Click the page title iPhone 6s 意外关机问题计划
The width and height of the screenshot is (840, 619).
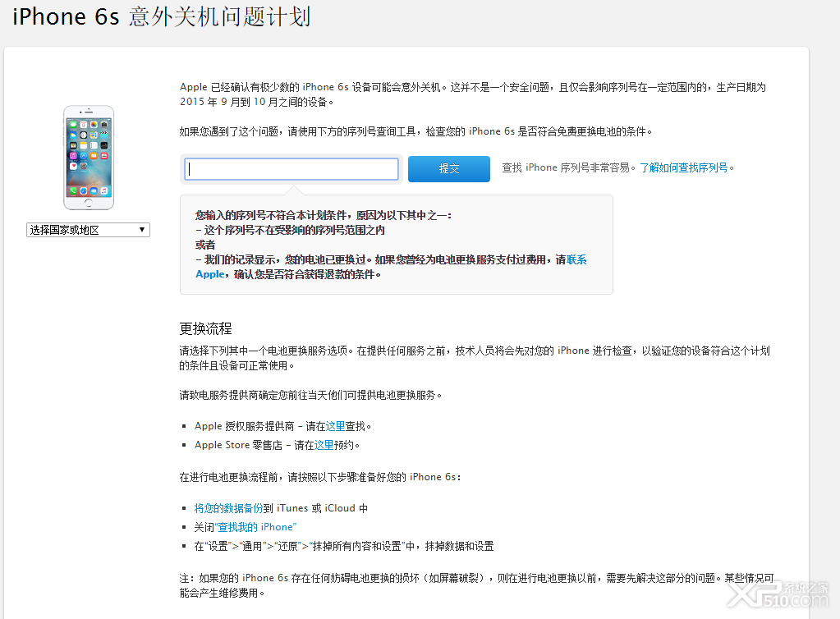pos(161,16)
